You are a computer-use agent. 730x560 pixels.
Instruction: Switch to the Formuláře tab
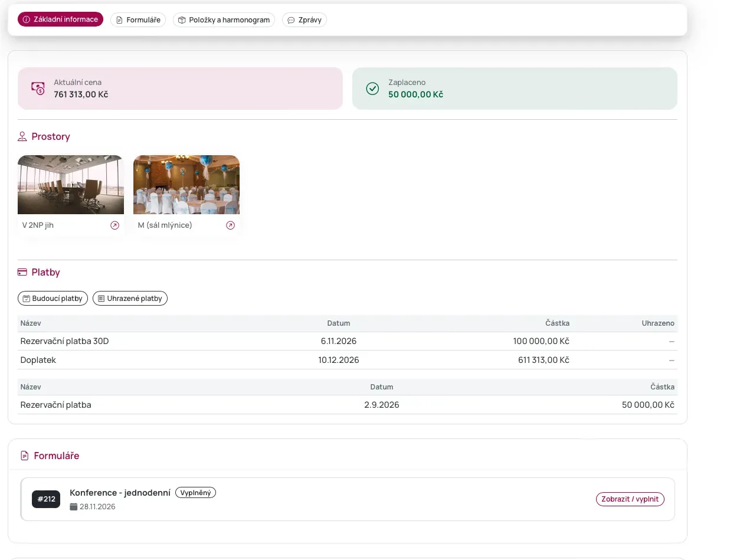tap(138, 20)
